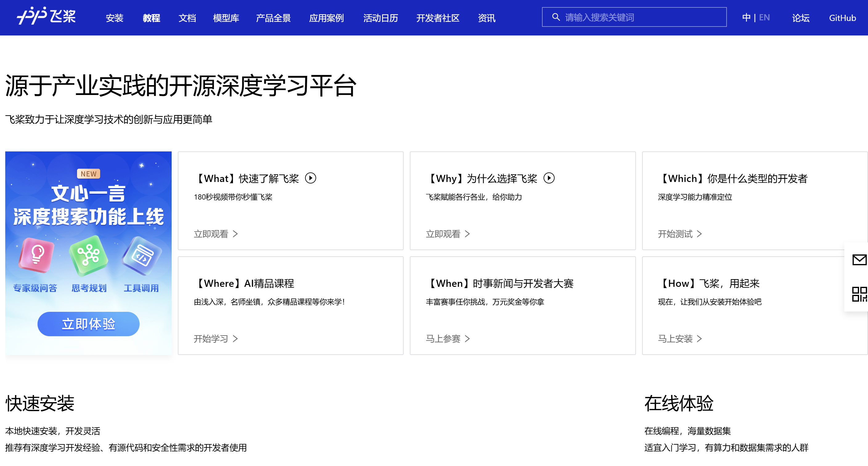
Task: Open the GitHub link
Action: (842, 18)
